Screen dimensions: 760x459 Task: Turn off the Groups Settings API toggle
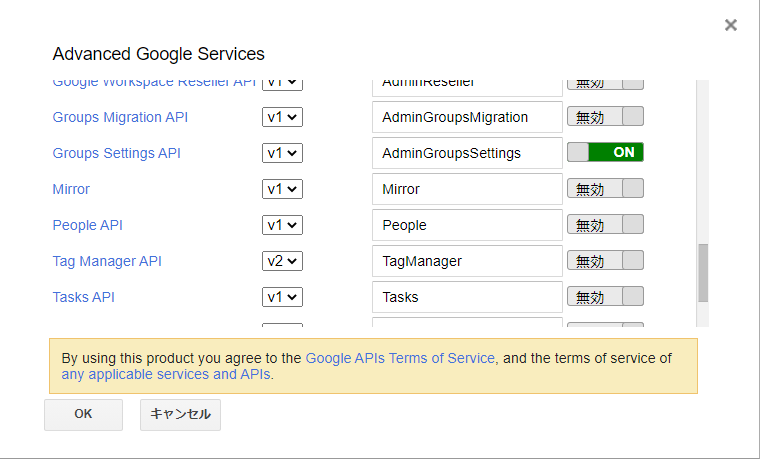(605, 152)
